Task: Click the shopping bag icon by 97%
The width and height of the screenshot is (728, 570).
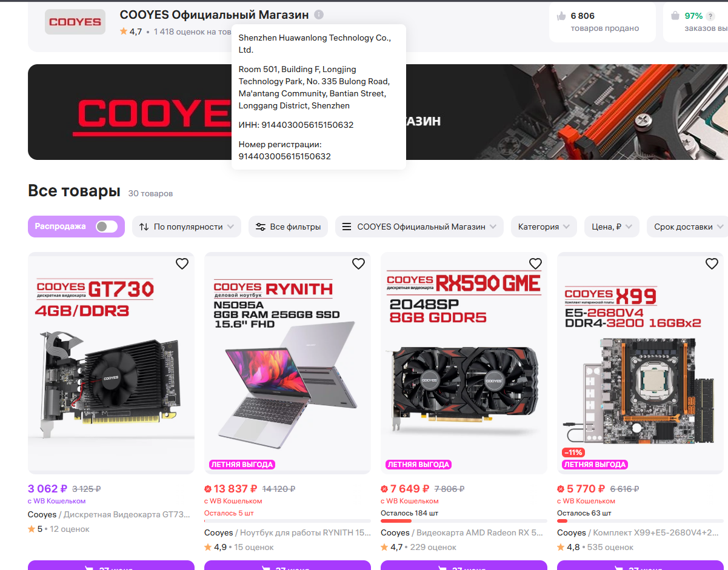Action: [x=675, y=16]
